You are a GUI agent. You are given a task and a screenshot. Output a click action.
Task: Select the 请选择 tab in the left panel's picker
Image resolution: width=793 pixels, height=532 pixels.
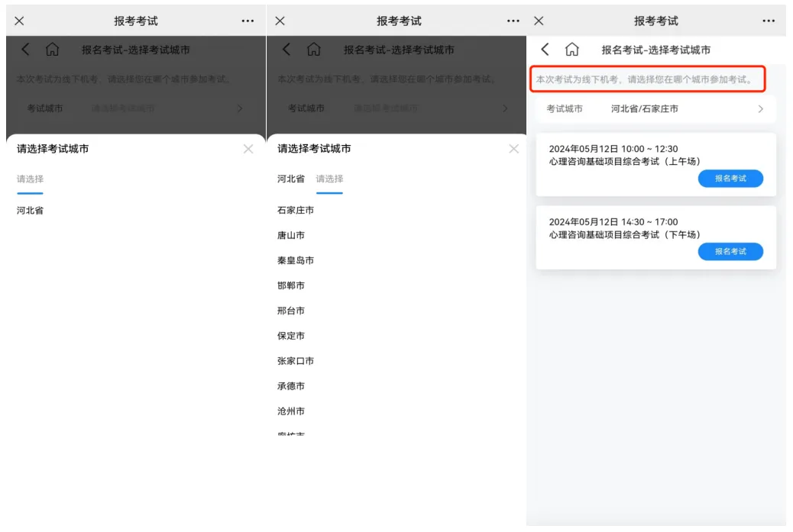click(x=31, y=179)
